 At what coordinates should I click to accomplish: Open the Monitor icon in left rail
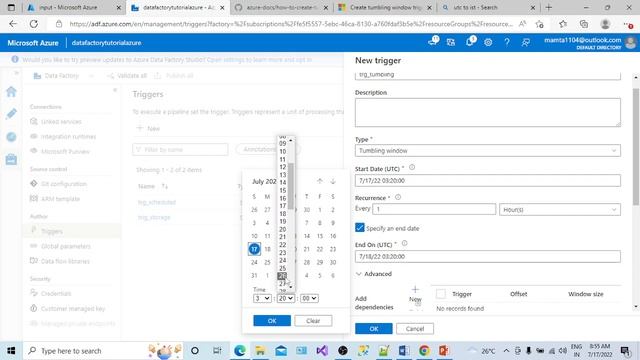11,137
